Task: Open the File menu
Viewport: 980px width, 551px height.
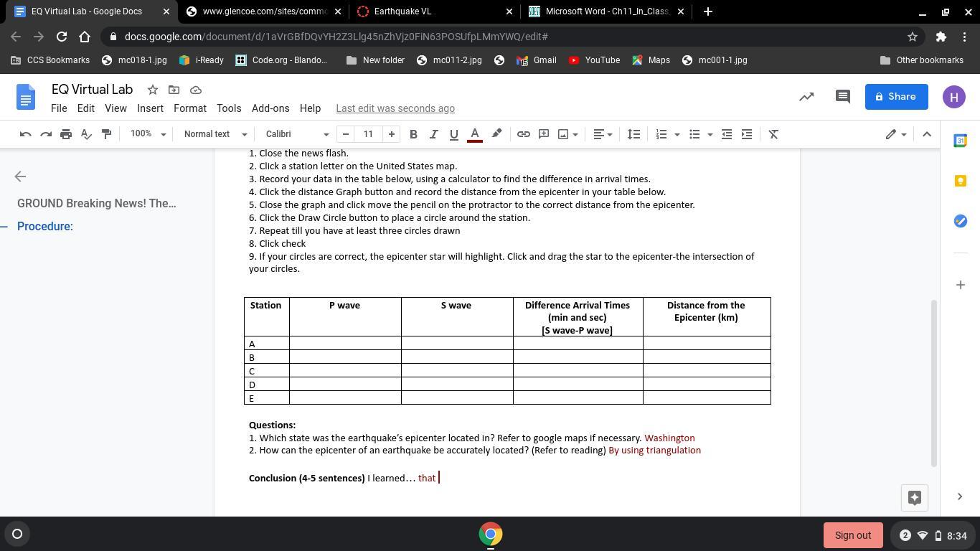Action: 59,108
